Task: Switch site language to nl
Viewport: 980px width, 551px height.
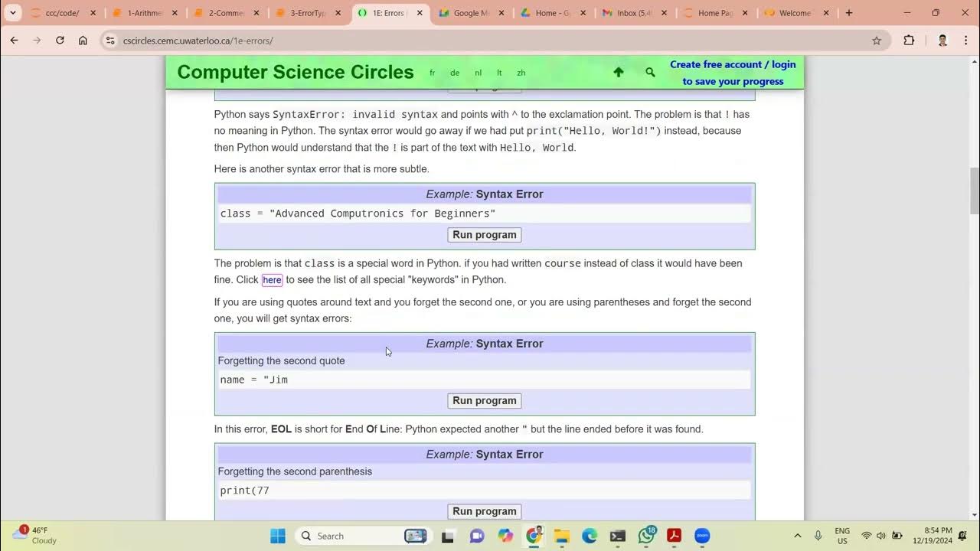Action: [x=478, y=73]
